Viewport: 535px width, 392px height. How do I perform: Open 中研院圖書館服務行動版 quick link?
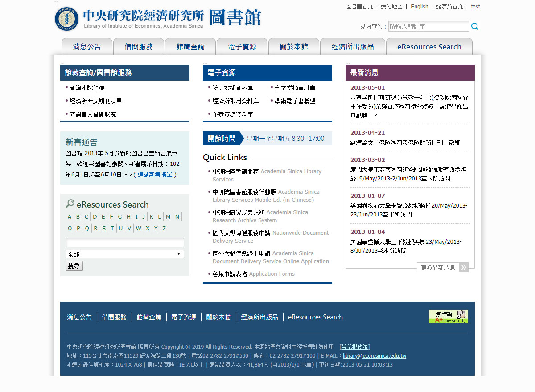coord(266,196)
